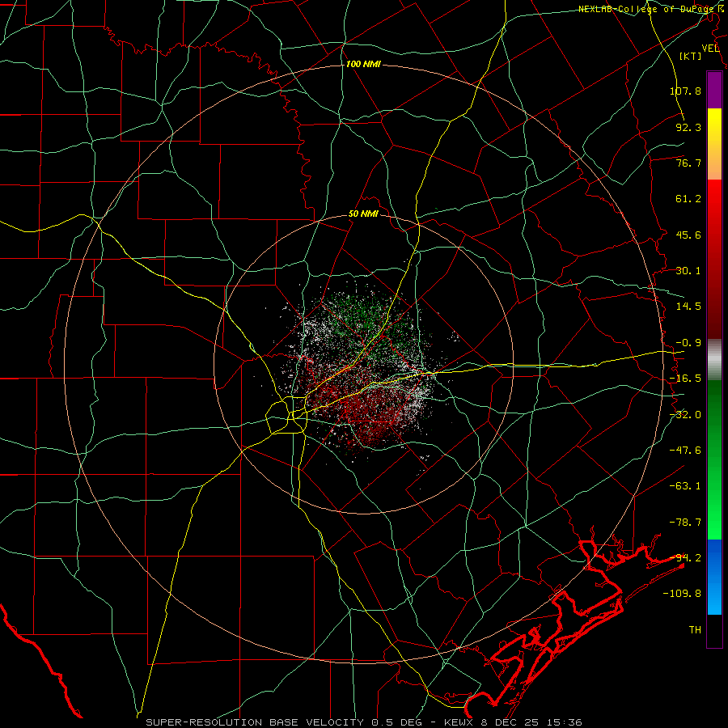Click the TH threshold label
This screenshot has height=728, width=728.
(695, 630)
